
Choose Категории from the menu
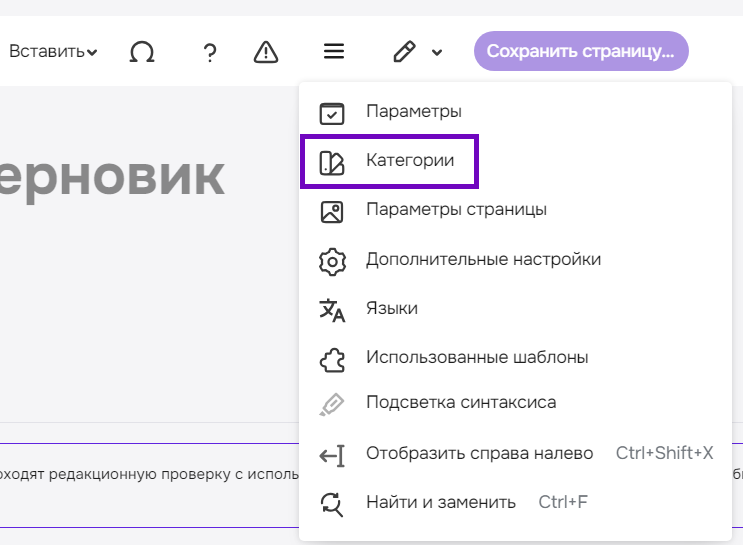click(x=410, y=161)
